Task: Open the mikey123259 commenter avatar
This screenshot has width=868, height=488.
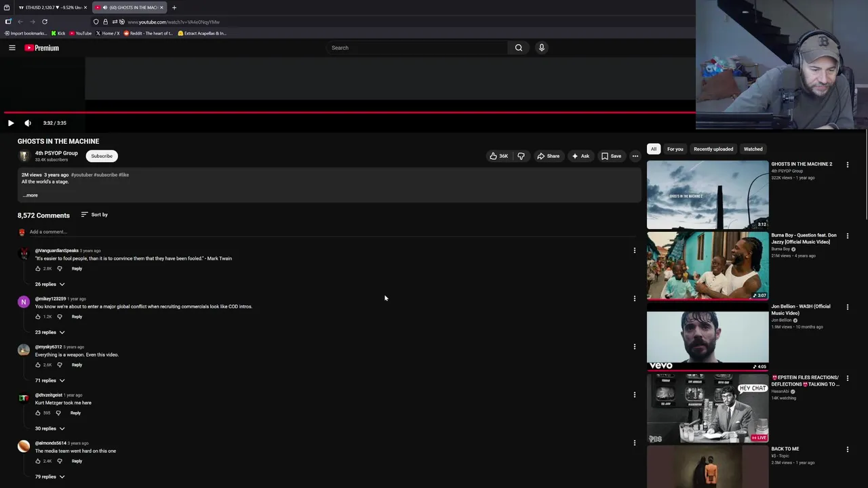Action: point(24,302)
